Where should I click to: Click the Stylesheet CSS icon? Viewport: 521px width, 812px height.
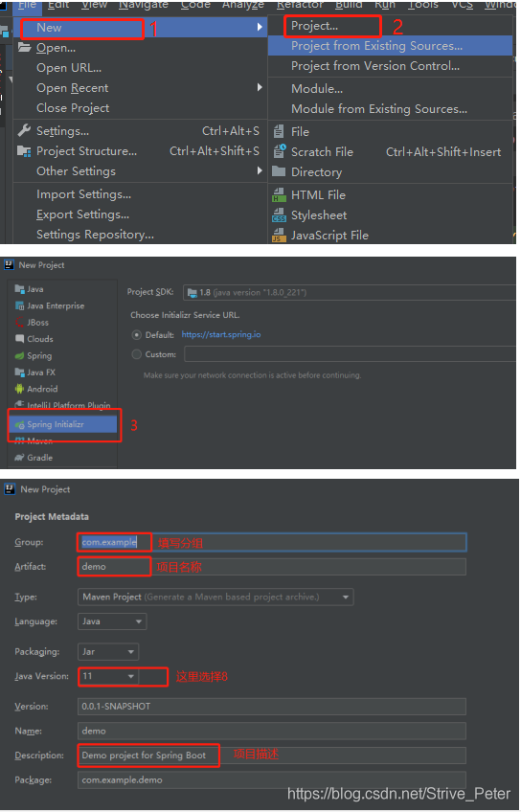(279, 214)
